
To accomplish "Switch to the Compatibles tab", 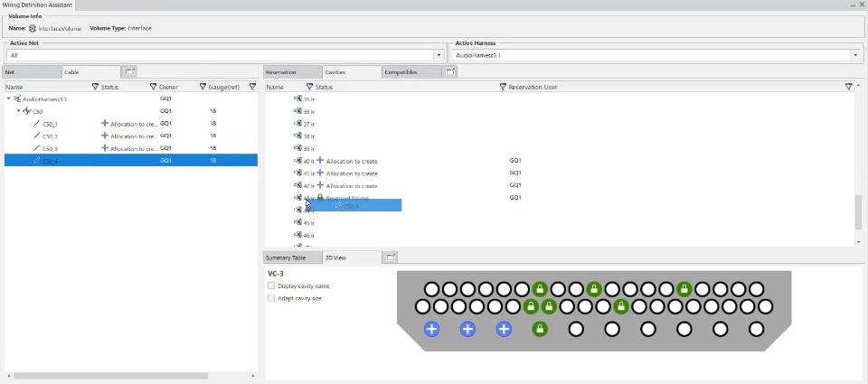I will coord(412,72).
